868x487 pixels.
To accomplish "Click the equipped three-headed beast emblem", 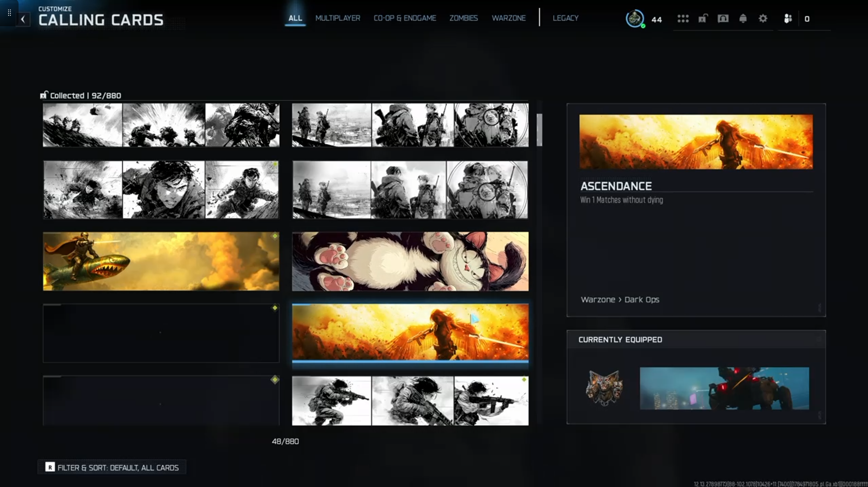I will point(604,388).
